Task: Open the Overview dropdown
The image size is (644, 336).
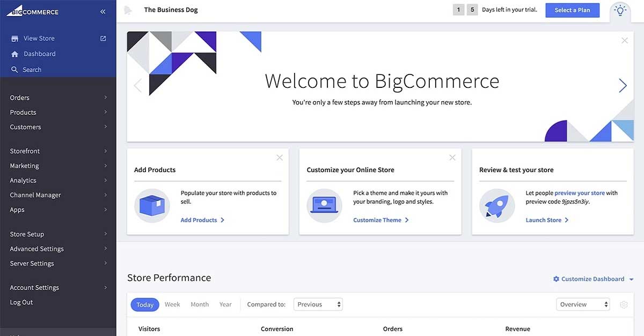Action: point(583,304)
